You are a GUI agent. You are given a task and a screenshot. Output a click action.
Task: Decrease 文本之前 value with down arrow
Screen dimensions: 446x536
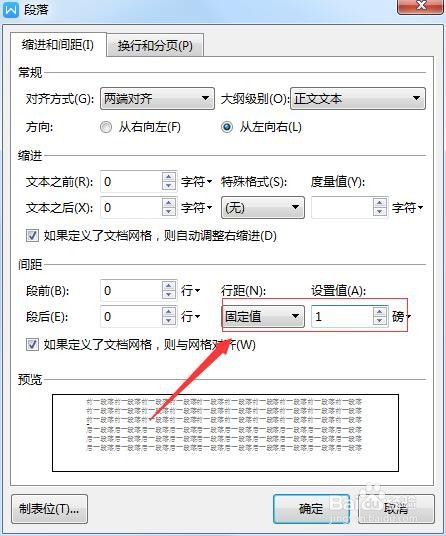[x=169, y=186]
